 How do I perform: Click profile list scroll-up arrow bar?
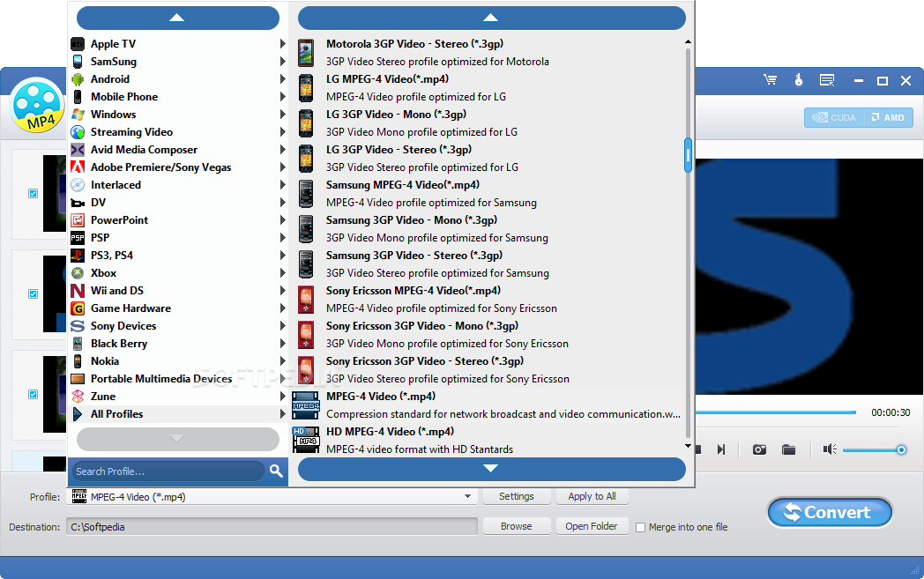(x=491, y=19)
